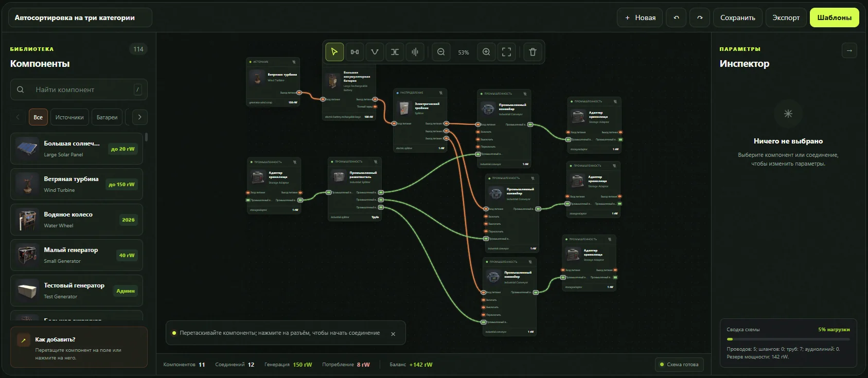Click the header icon on the ИСТОЧНИК node
This screenshot has height=378, width=868.
(294, 62)
